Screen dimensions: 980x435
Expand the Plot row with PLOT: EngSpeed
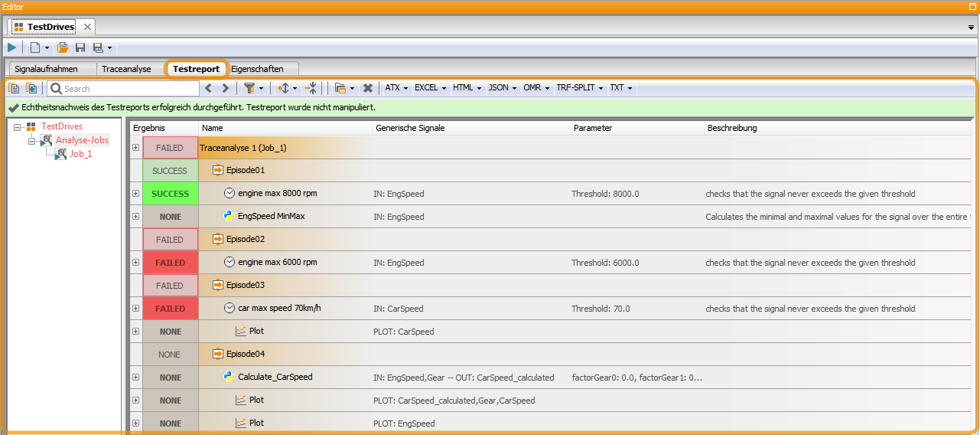tap(136, 423)
